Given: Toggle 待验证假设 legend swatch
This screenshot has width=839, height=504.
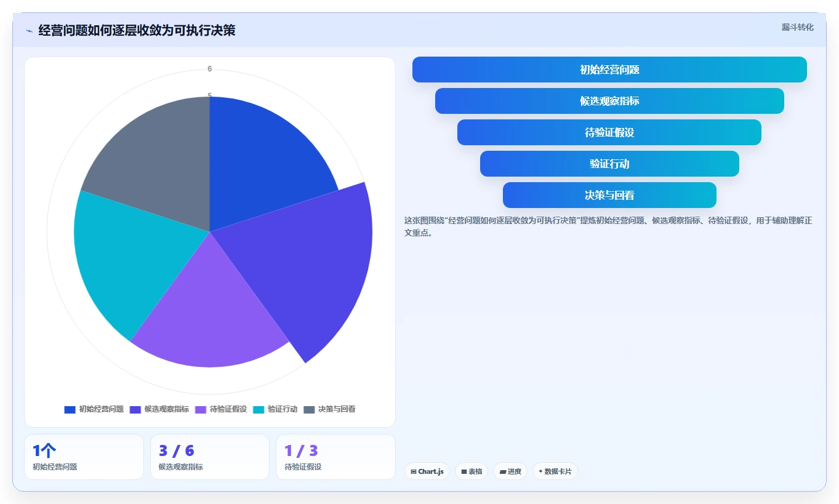Looking at the screenshot, I should click(x=201, y=409).
